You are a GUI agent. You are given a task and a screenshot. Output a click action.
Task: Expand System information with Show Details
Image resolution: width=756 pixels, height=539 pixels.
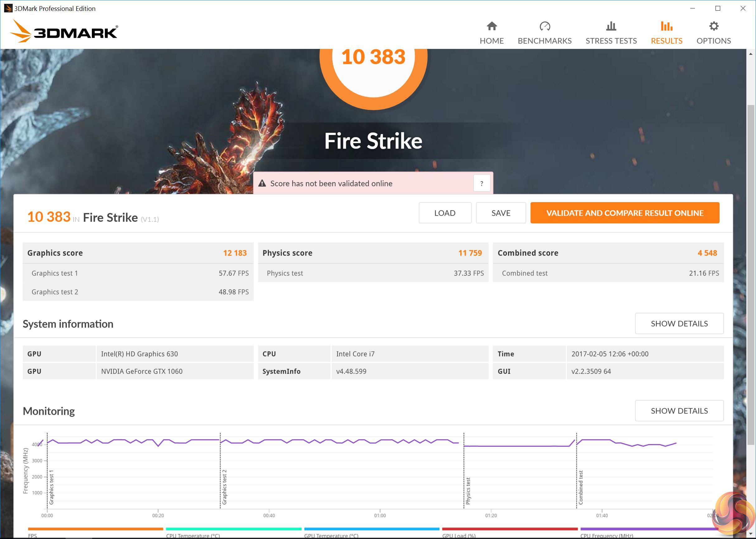pos(679,323)
